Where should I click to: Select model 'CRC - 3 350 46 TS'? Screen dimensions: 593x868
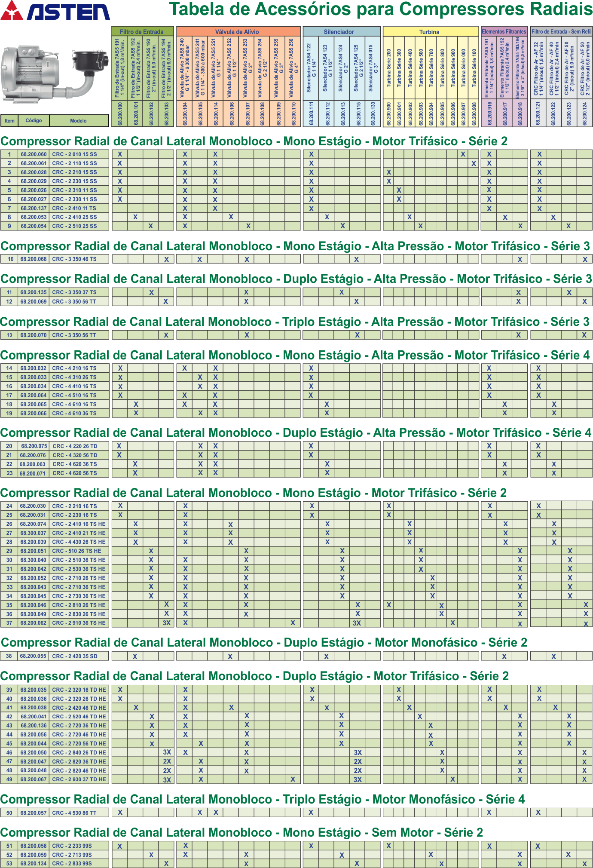click(x=74, y=259)
